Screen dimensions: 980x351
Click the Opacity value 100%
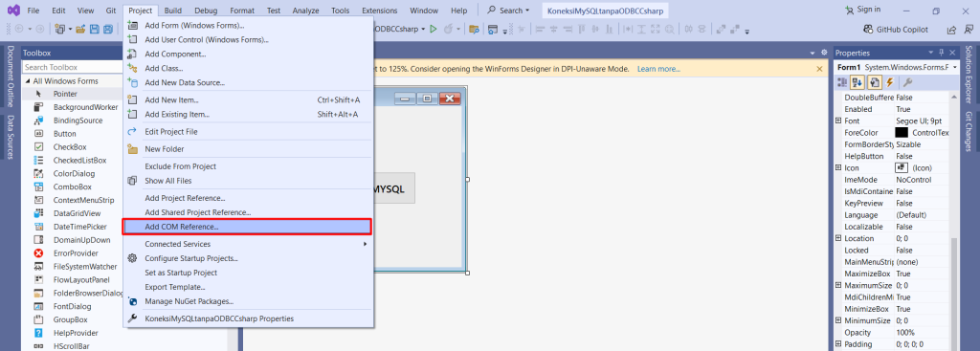click(905, 332)
